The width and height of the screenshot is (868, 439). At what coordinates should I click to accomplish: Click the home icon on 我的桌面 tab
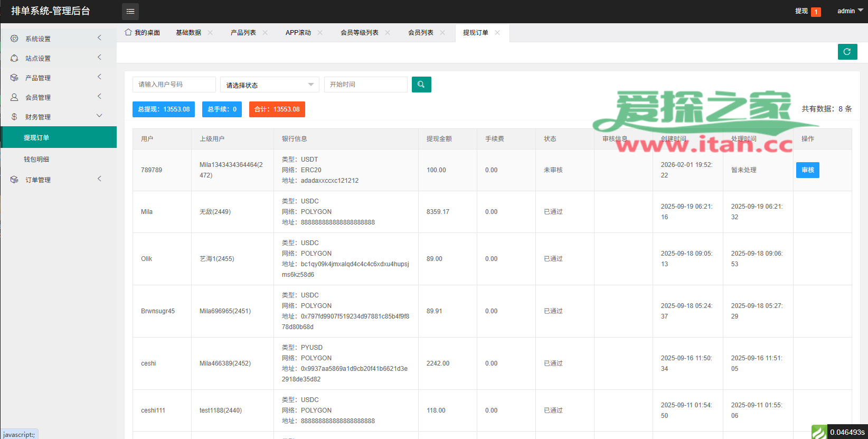128,32
